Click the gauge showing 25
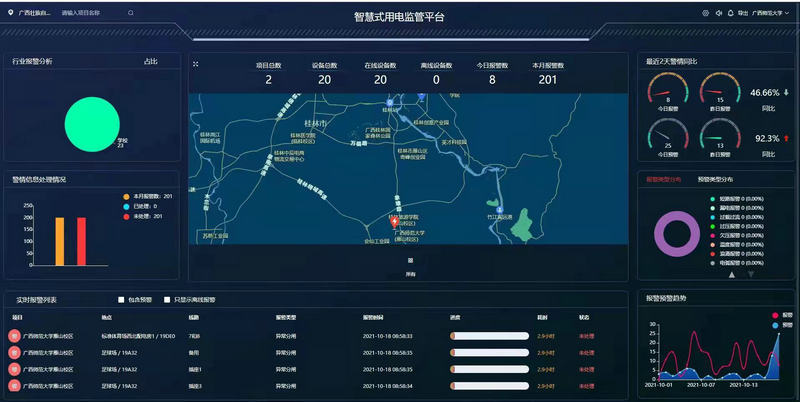800x402 pixels. click(668, 136)
